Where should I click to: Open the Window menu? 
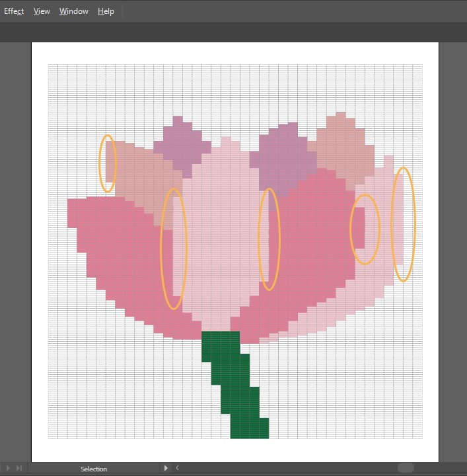[73, 11]
